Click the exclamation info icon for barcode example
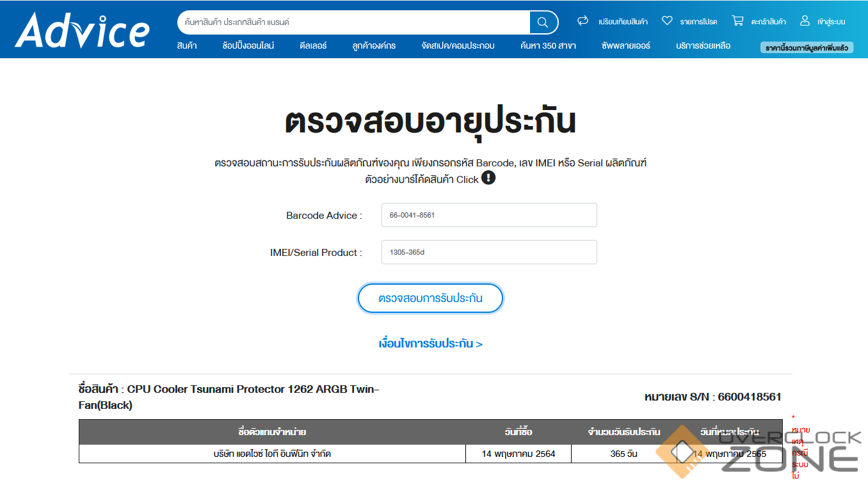This screenshot has width=868, height=485. [488, 178]
